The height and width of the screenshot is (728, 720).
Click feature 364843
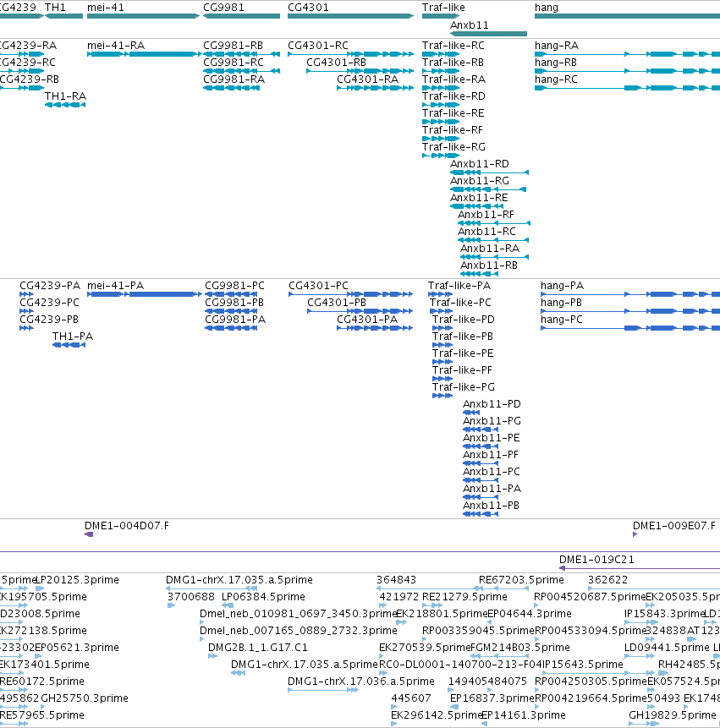click(x=396, y=580)
